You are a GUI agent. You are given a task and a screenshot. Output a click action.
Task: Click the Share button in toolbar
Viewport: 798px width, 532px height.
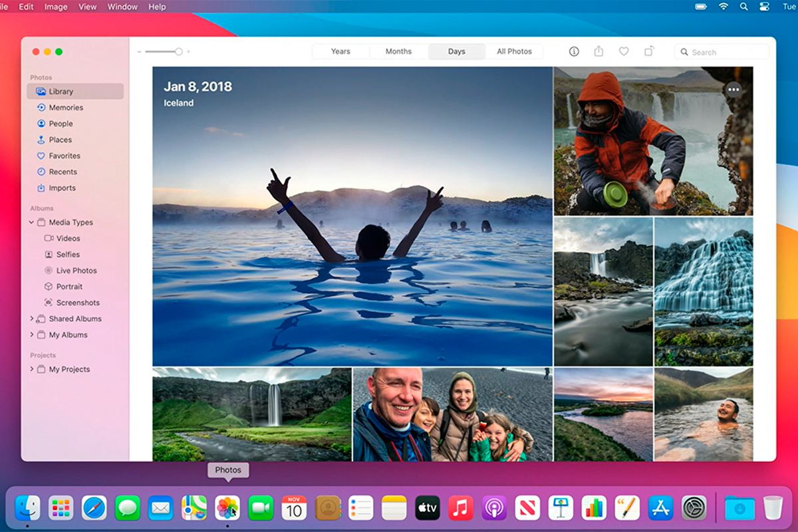tap(598, 51)
